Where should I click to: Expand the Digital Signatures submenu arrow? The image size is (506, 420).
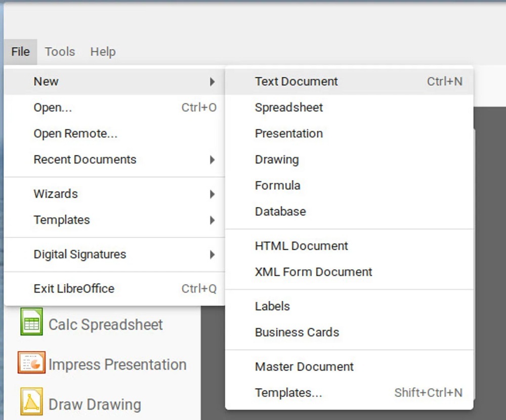(213, 255)
